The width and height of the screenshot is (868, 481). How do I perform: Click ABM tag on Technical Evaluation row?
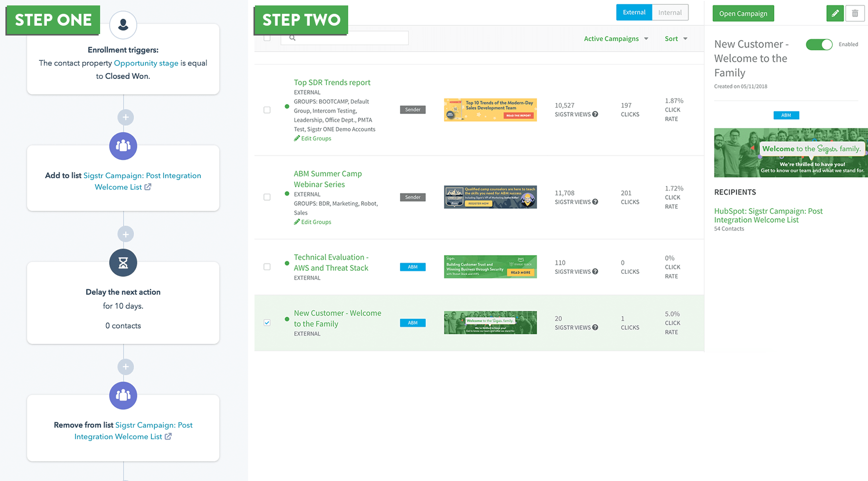[x=413, y=267]
